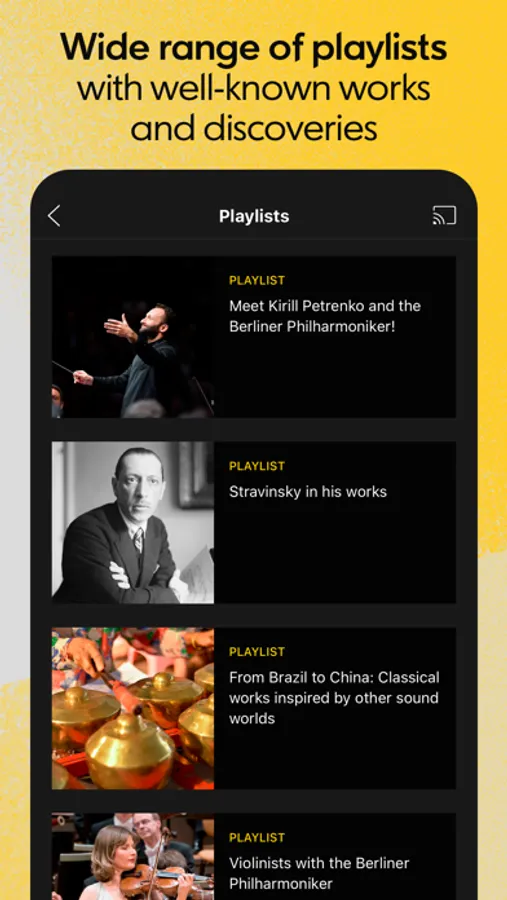Click 'with well-known works' subtitle text
The image size is (507, 900).
(253, 89)
